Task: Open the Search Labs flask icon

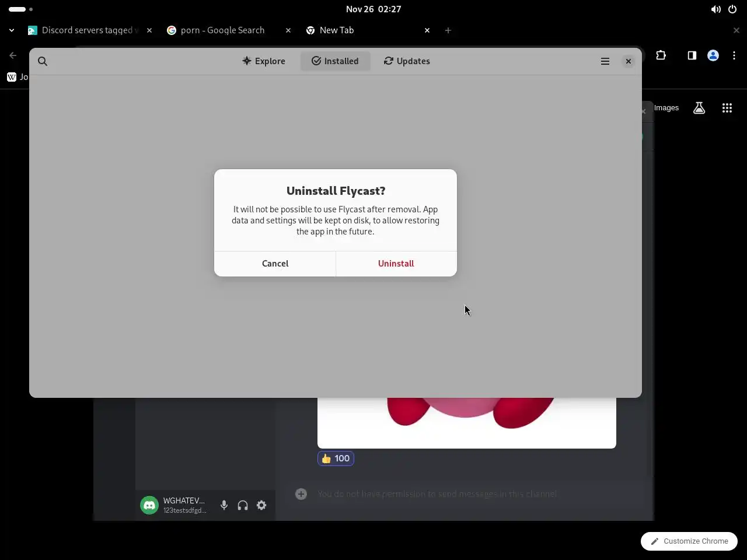Action: click(x=699, y=108)
